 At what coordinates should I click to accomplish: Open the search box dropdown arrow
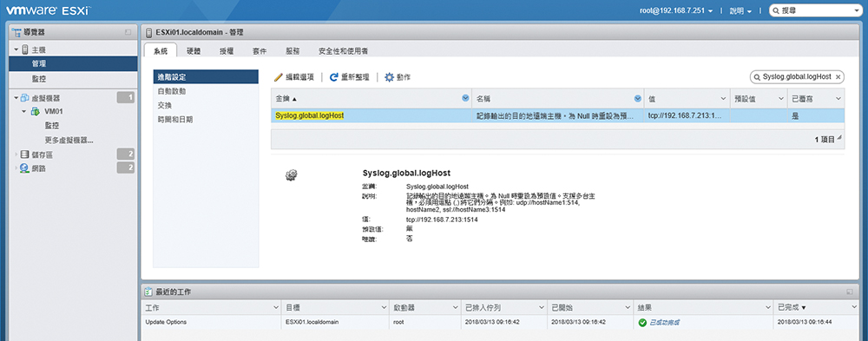coord(857,10)
